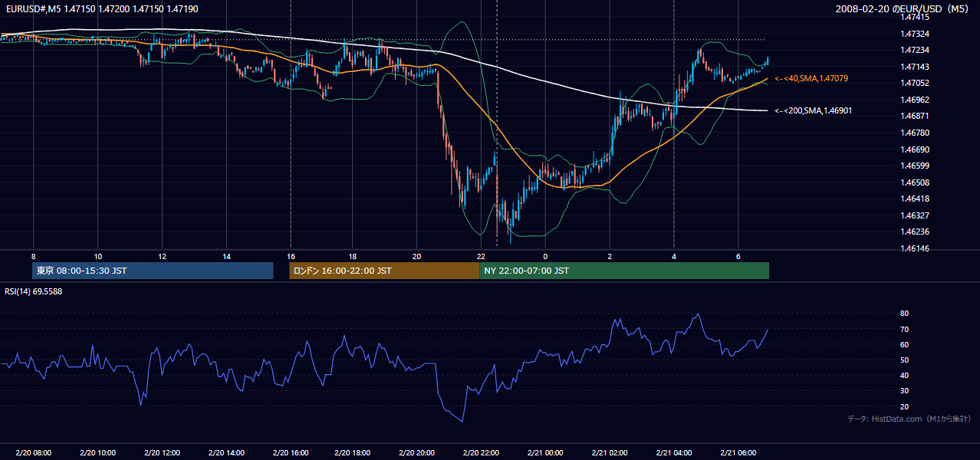Click the 2/20 12:00 date label
The height and width of the screenshot is (460, 980).
click(x=162, y=452)
